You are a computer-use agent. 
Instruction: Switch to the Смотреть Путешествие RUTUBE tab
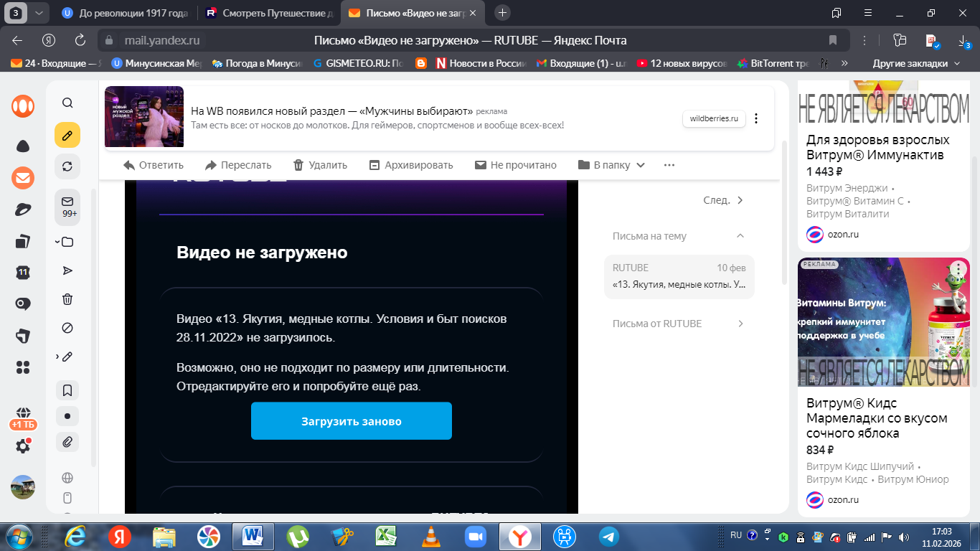point(269,13)
